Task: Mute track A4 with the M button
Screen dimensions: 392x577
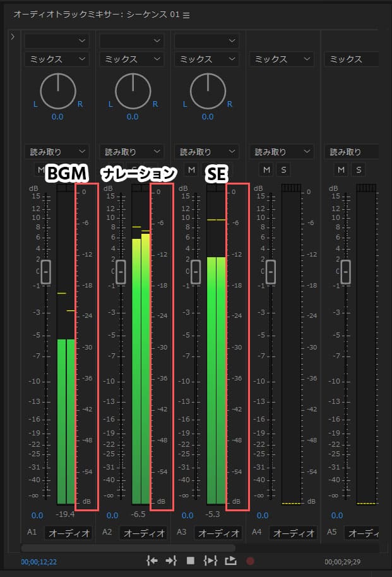Action: tap(266, 169)
